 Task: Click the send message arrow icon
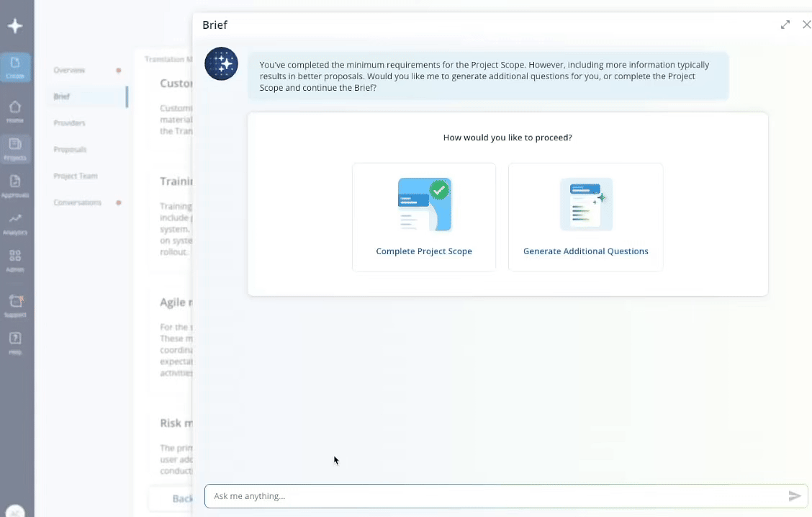click(x=794, y=496)
